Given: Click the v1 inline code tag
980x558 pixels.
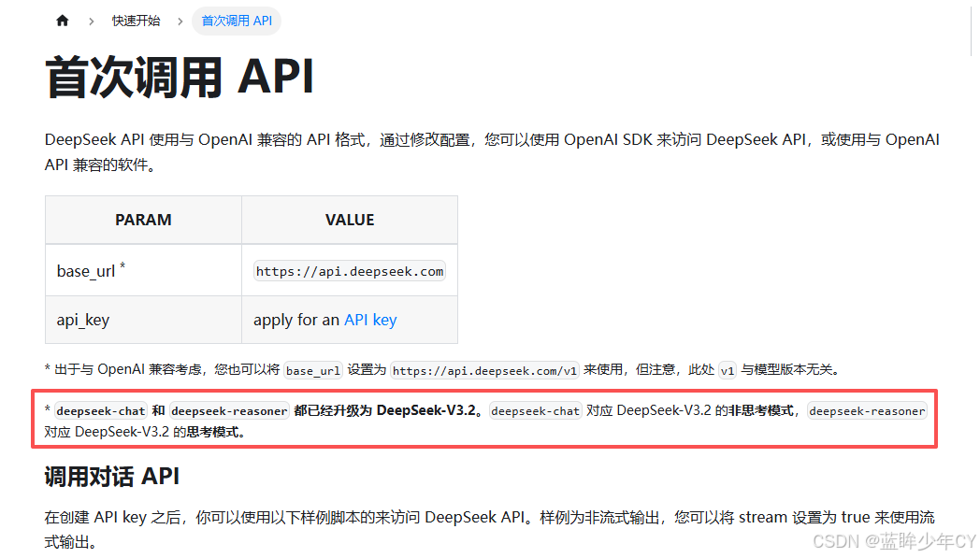Looking at the screenshot, I should coord(727,370).
